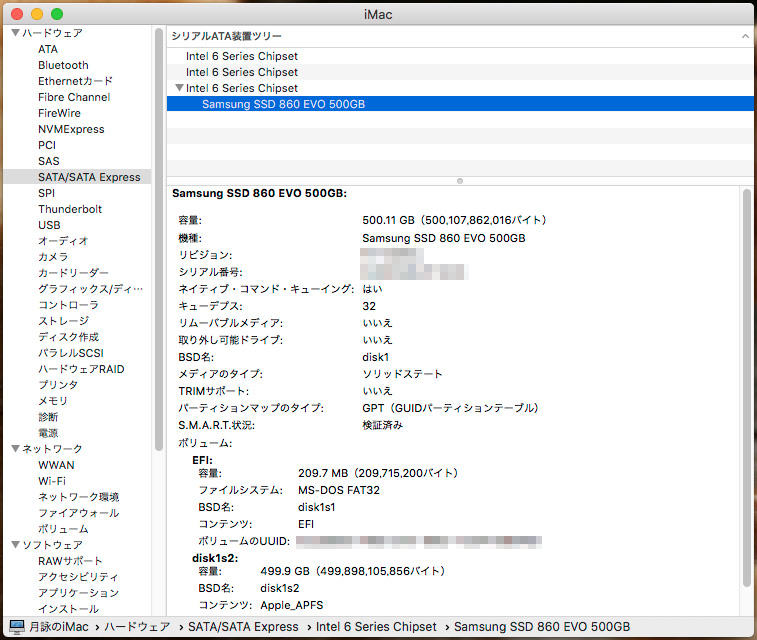The height and width of the screenshot is (640, 757).
Task: Click Intel 6 Series Chipset in path bar
Action: [376, 626]
